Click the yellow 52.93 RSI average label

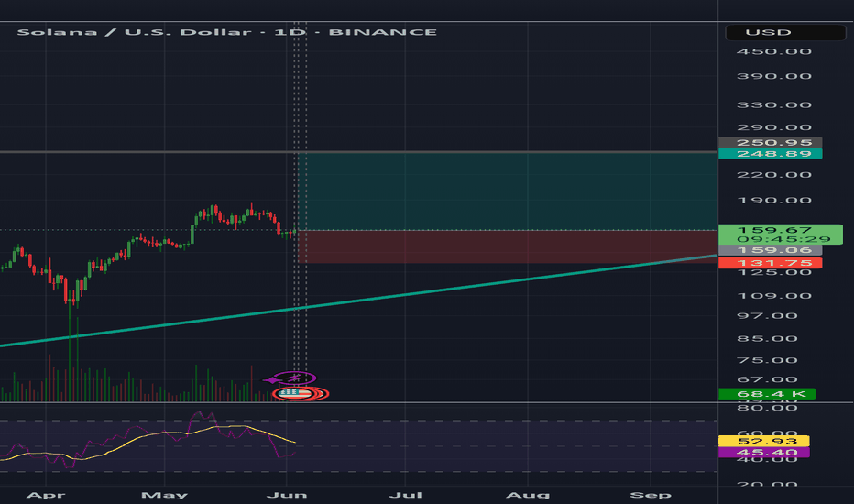(x=763, y=441)
